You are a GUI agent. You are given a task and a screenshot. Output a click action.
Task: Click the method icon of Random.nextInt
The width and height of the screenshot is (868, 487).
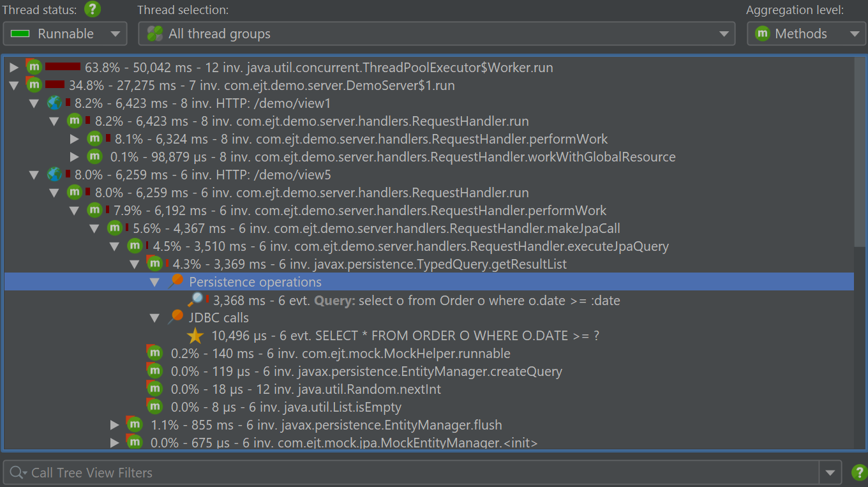(154, 388)
